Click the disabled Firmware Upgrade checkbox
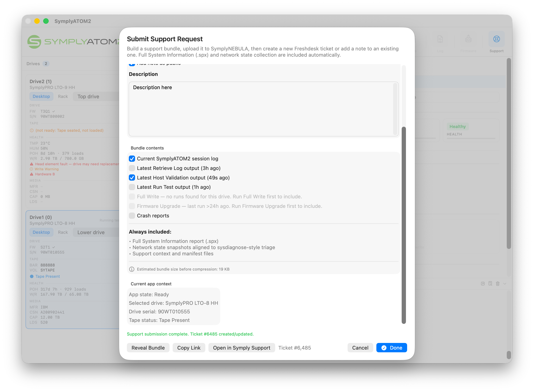 pos(132,206)
